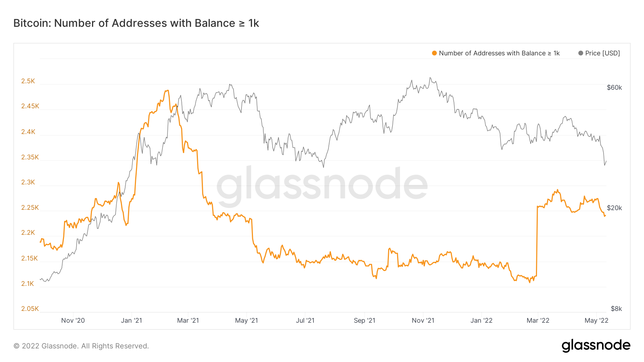Select the 'Sep '21' x-axis label

coord(365,321)
